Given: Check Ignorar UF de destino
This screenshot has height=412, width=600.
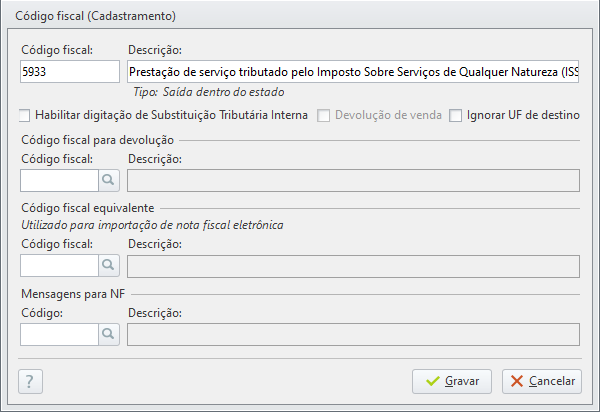Looking at the screenshot, I should pyautogui.click(x=455, y=116).
